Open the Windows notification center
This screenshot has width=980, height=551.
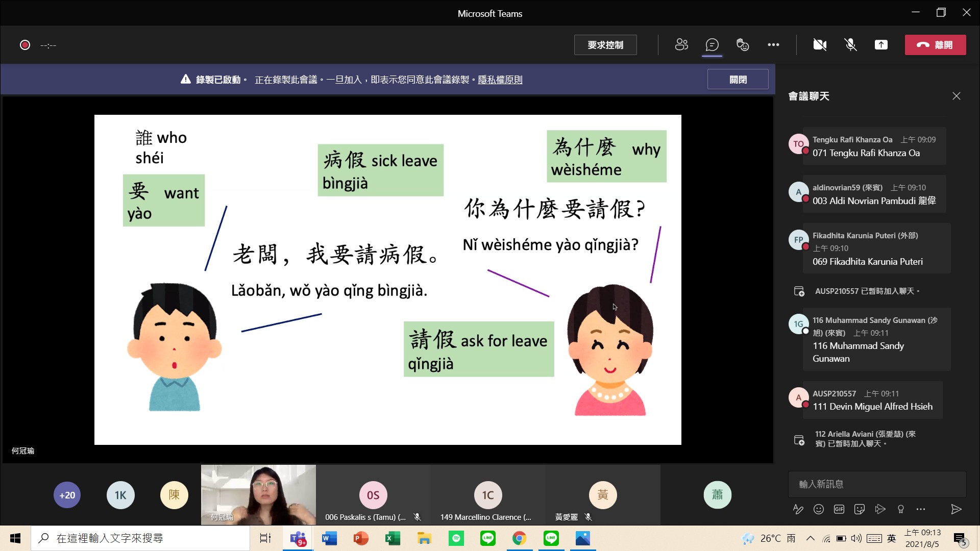click(960, 538)
